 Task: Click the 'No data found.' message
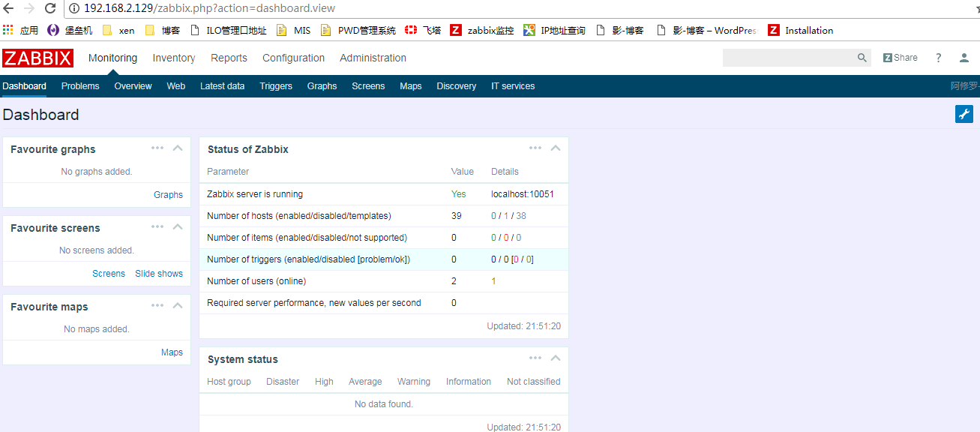click(384, 404)
